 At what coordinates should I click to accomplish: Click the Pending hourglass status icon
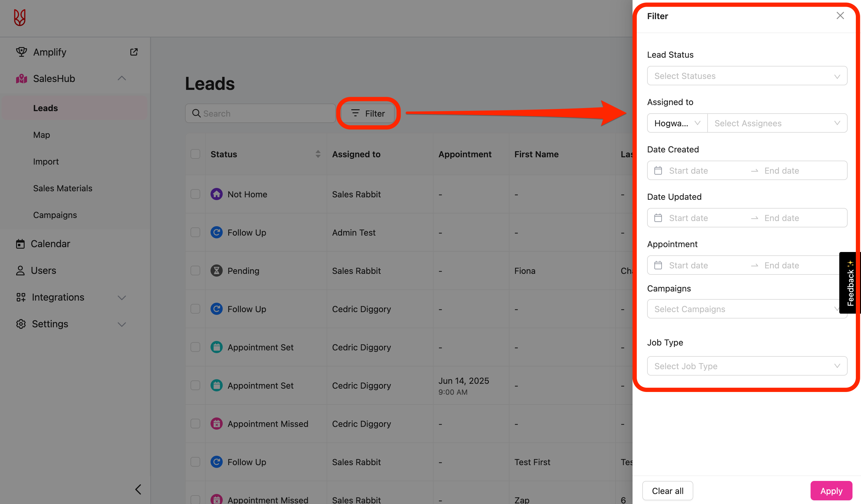[216, 271]
